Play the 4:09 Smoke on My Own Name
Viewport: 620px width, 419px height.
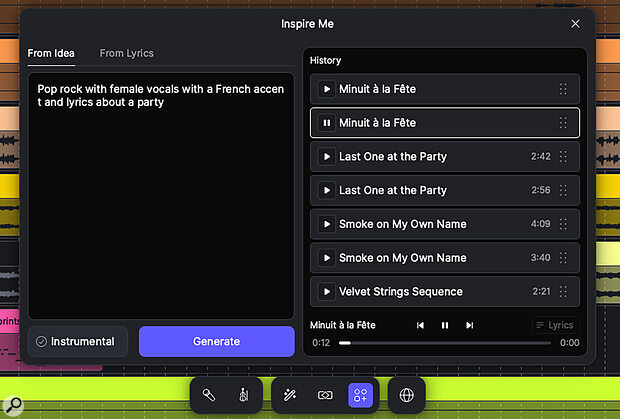(x=326, y=224)
